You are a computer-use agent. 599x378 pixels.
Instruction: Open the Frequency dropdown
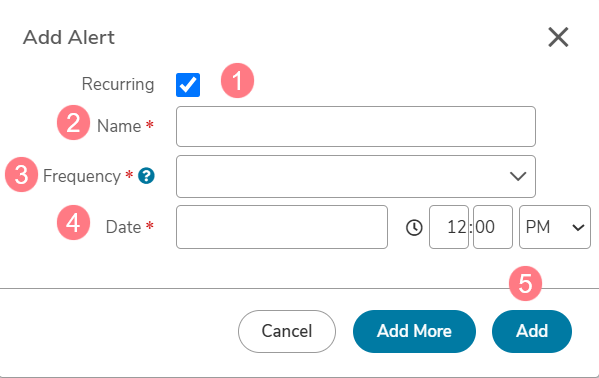(x=356, y=176)
